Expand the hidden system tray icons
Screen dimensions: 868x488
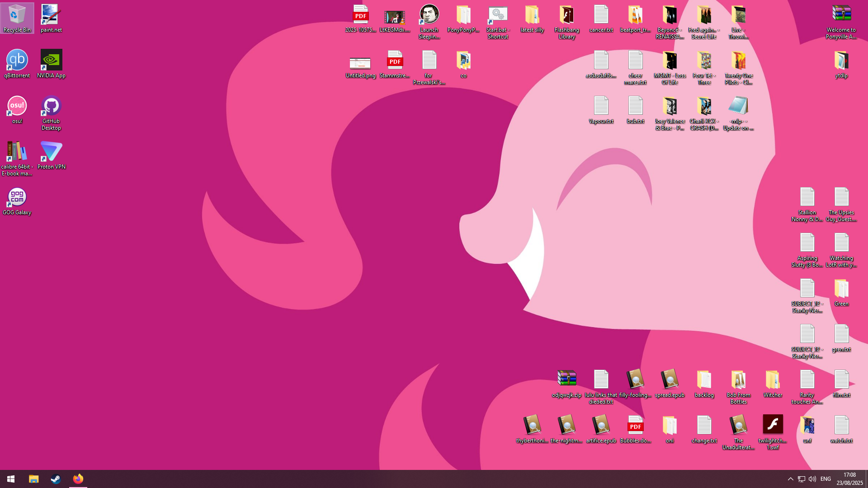pyautogui.click(x=790, y=479)
